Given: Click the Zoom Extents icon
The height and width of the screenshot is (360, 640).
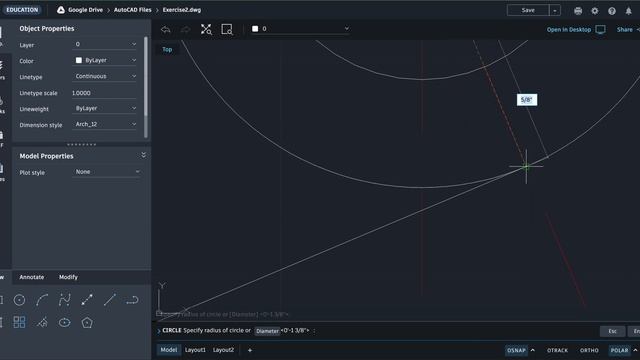Looking at the screenshot, I should (x=206, y=29).
